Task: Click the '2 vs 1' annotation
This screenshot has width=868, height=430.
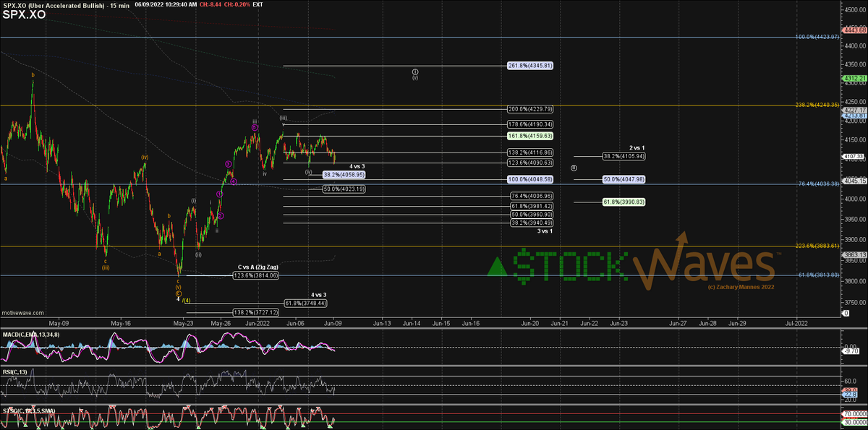Action: pos(637,147)
